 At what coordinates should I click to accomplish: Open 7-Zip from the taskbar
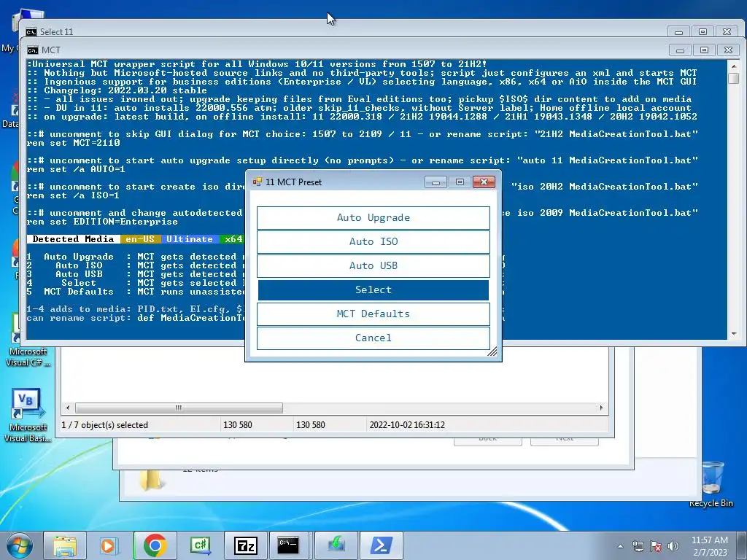click(x=245, y=545)
